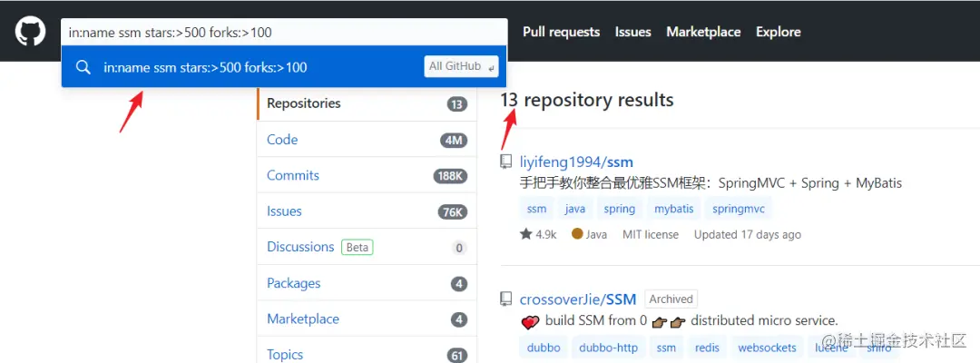
Task: Open Issues in top navigation
Action: pyautogui.click(x=632, y=32)
